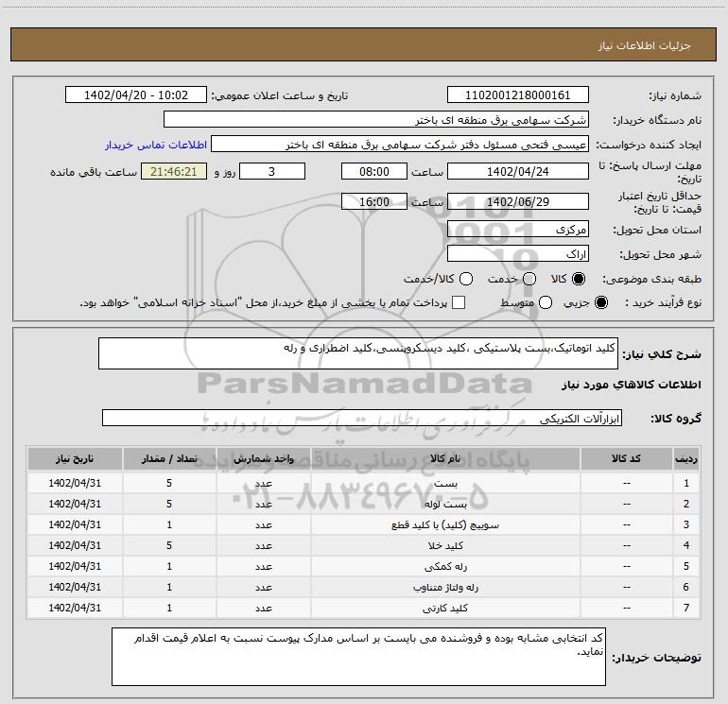Click the response deadline time 08:00

[374, 172]
